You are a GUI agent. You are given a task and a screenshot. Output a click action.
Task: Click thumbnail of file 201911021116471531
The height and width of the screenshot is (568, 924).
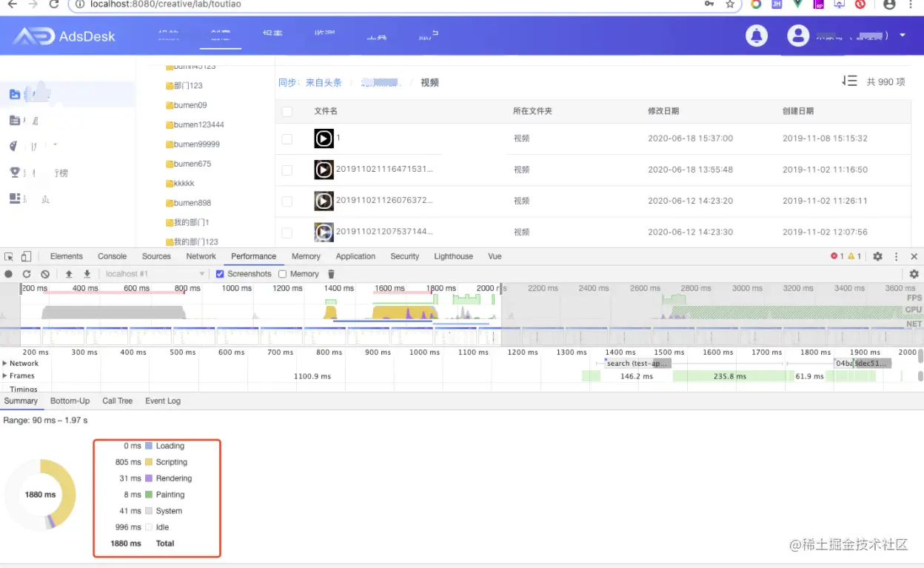[x=324, y=170]
